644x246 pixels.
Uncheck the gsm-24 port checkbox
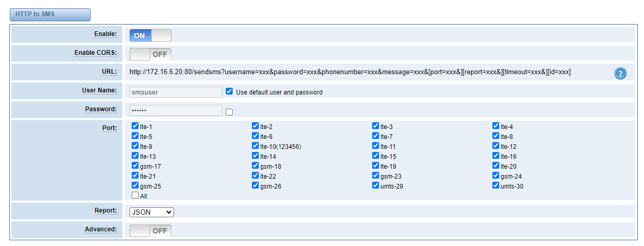[496, 175]
